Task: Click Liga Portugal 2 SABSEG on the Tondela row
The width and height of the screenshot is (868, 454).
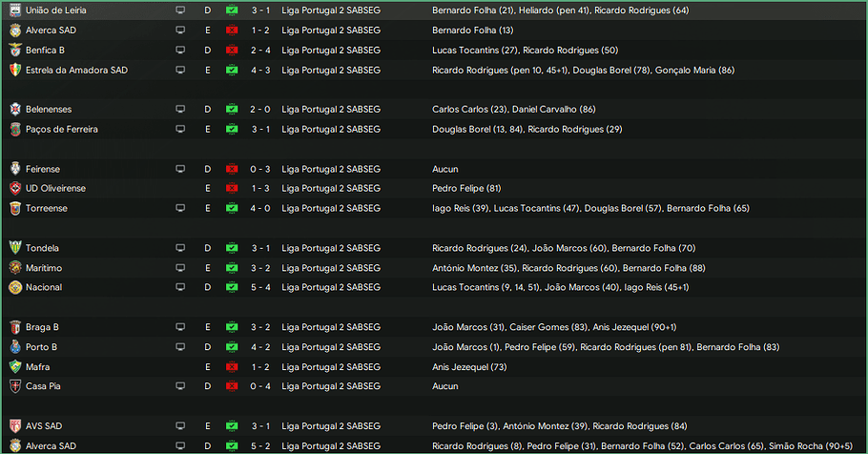Action: click(x=330, y=248)
